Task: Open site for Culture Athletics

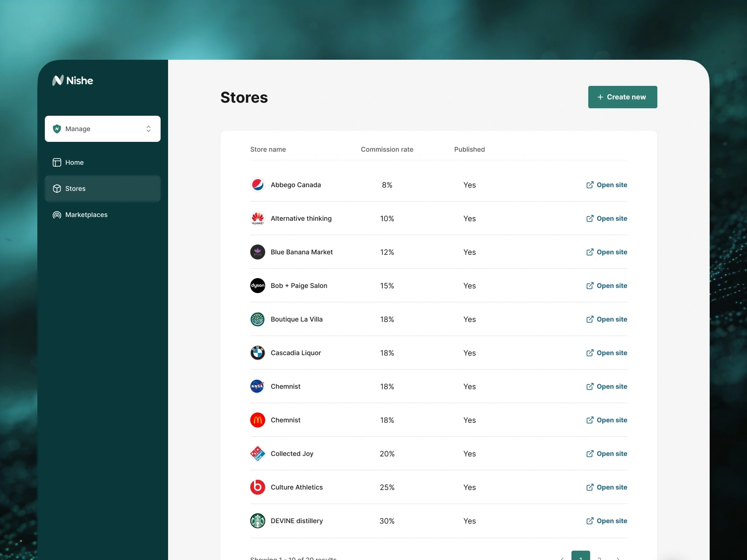Action: point(606,487)
